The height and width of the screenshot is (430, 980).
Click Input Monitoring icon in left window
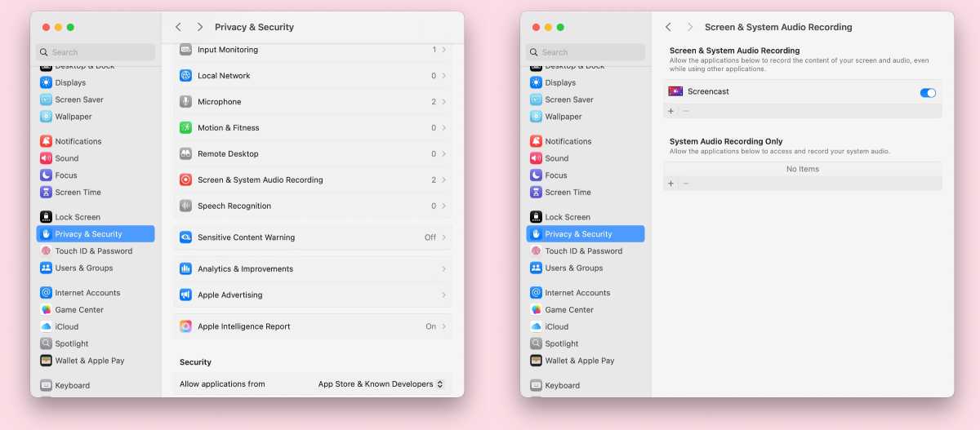(x=186, y=50)
